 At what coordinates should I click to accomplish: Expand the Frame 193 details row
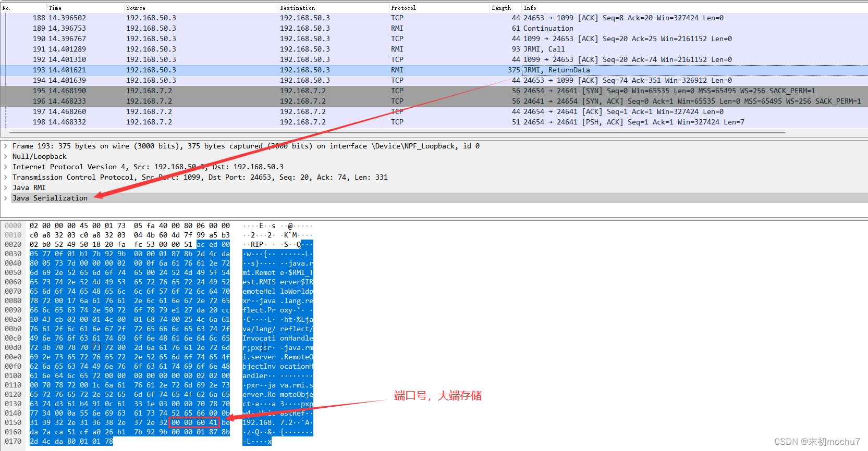(6, 146)
